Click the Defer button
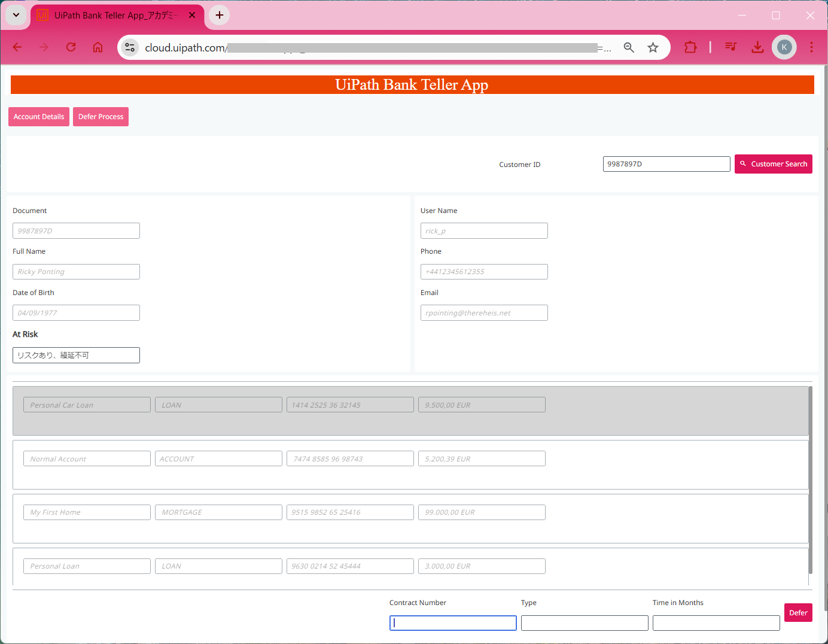Viewport: 828px width, 644px height. point(798,612)
